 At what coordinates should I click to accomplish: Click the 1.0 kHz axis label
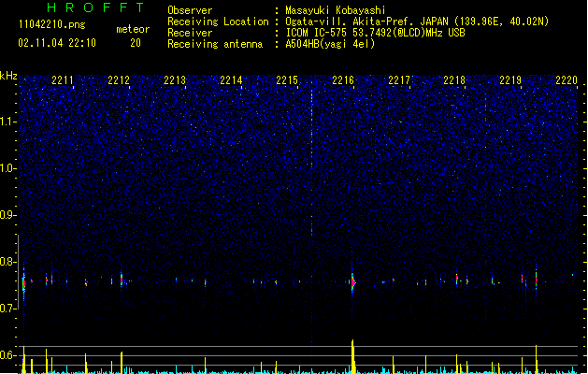pos(8,168)
